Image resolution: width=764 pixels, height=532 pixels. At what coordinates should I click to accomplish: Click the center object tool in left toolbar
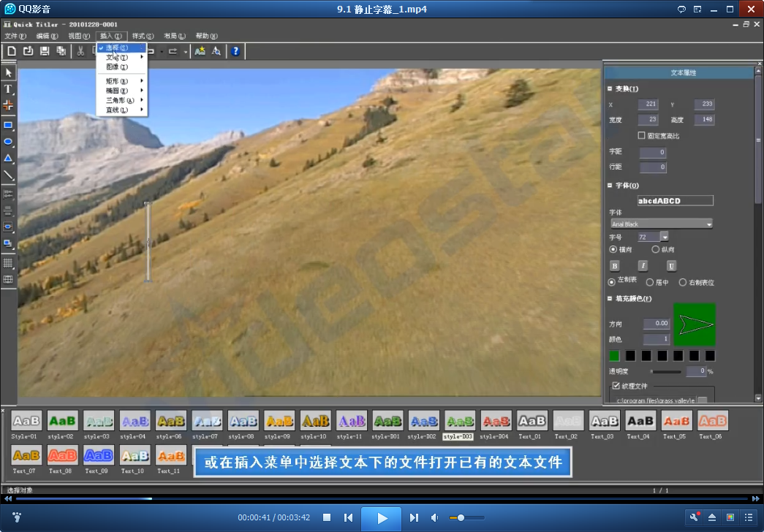8,227
